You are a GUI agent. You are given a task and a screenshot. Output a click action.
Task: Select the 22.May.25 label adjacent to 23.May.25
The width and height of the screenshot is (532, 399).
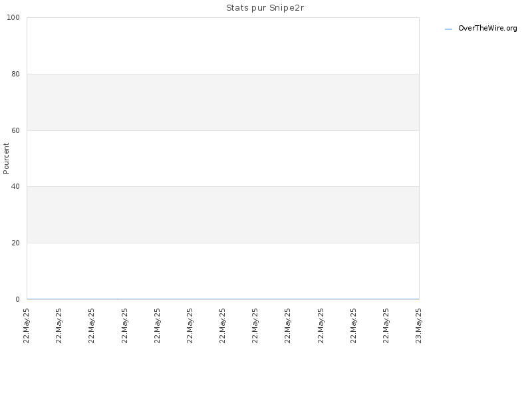point(386,326)
